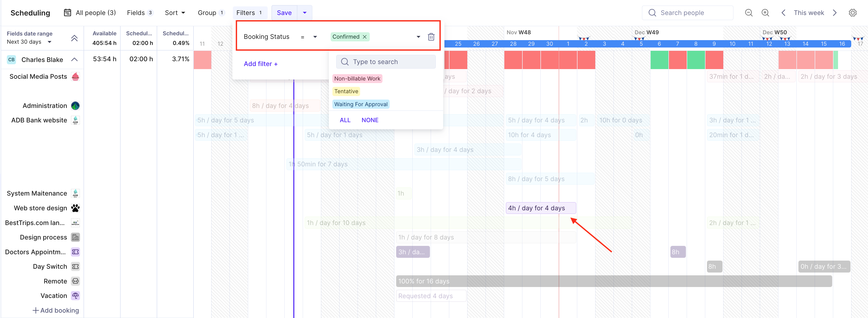The width and height of the screenshot is (868, 318).
Task: Click the zoom out magnifier icon
Action: coord(749,13)
